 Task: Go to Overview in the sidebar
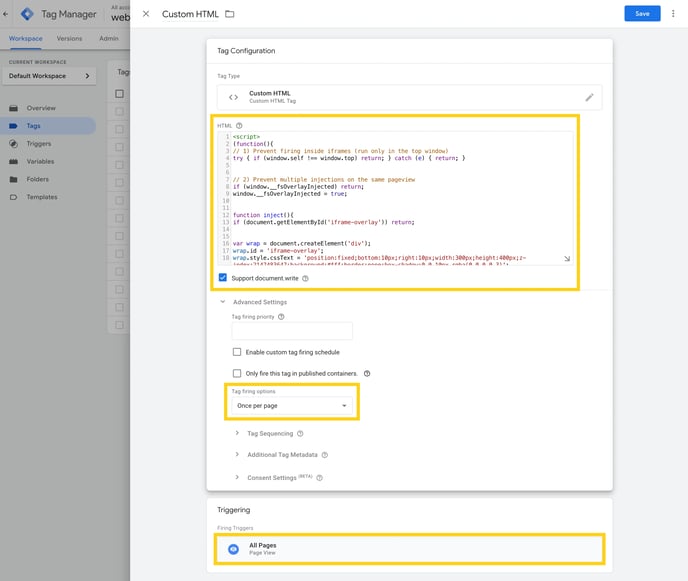click(x=41, y=108)
